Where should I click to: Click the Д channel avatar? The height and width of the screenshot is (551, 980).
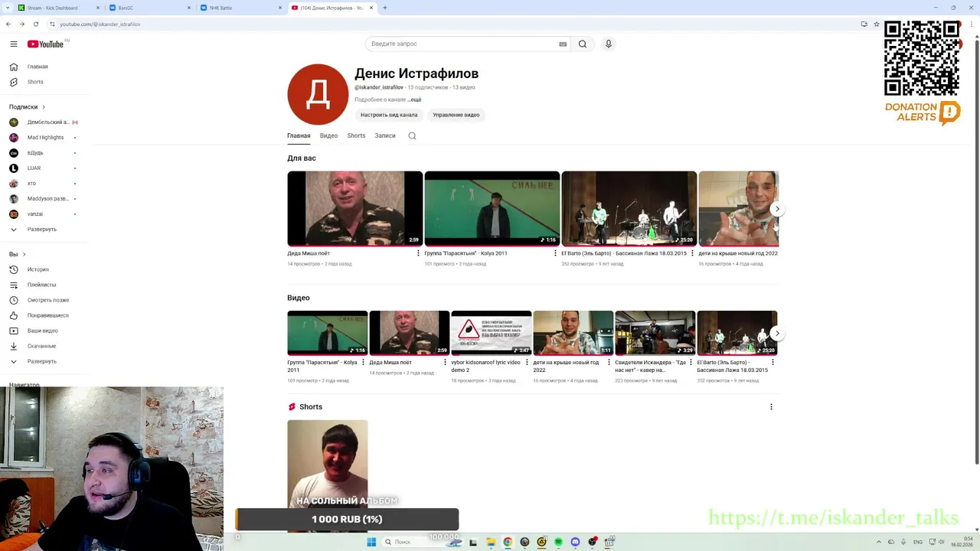click(x=318, y=94)
